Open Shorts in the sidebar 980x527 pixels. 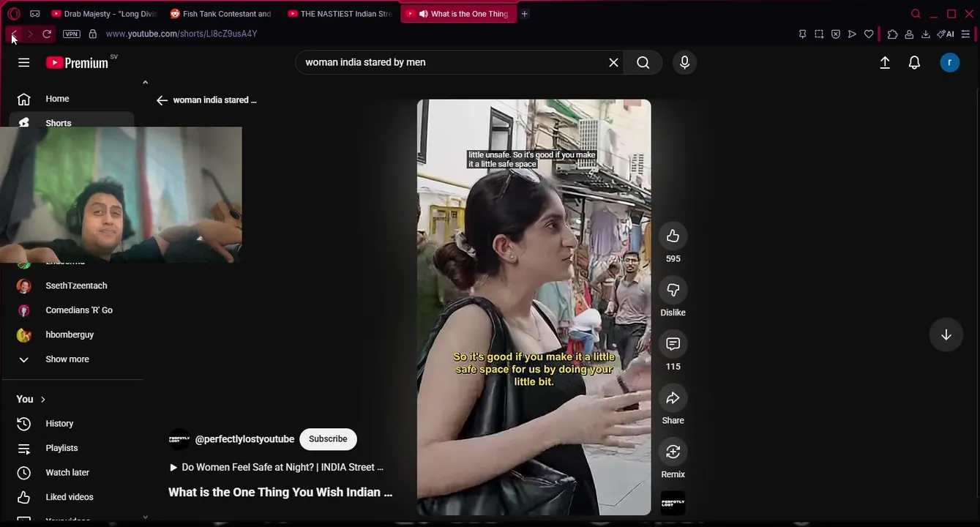[72, 122]
